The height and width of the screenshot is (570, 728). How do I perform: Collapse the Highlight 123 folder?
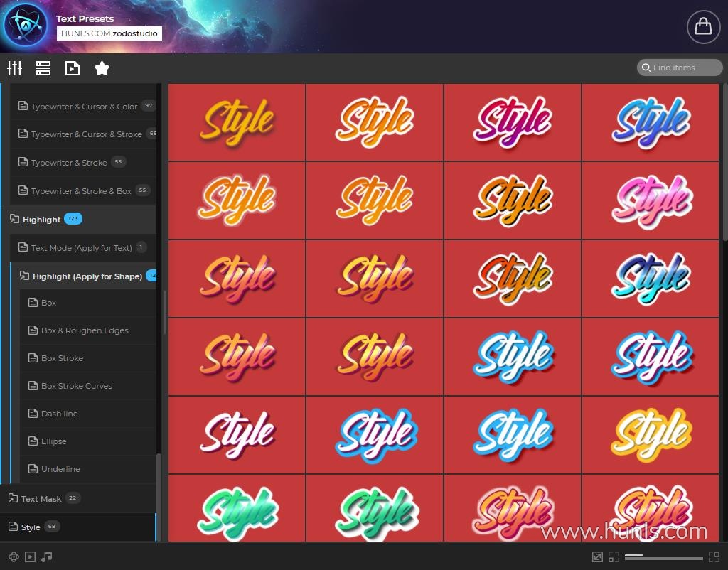[79, 219]
